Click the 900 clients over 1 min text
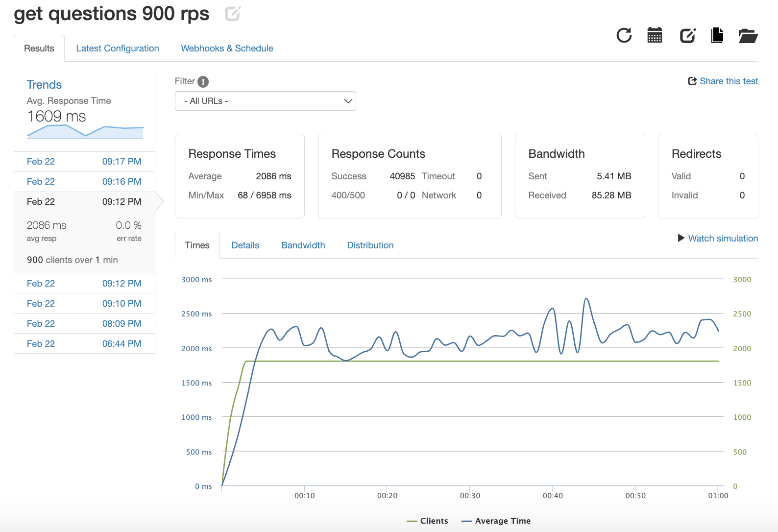This screenshot has height=532, width=778. point(73,260)
